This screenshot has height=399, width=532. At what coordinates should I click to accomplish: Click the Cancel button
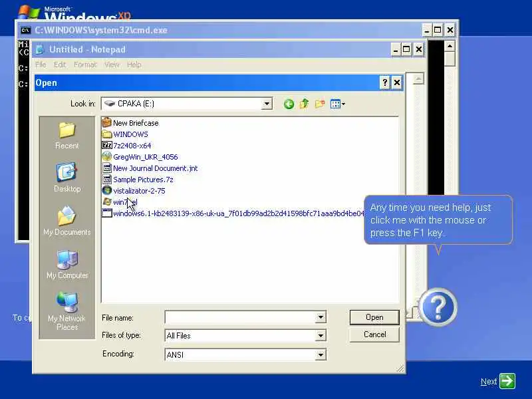pos(374,334)
